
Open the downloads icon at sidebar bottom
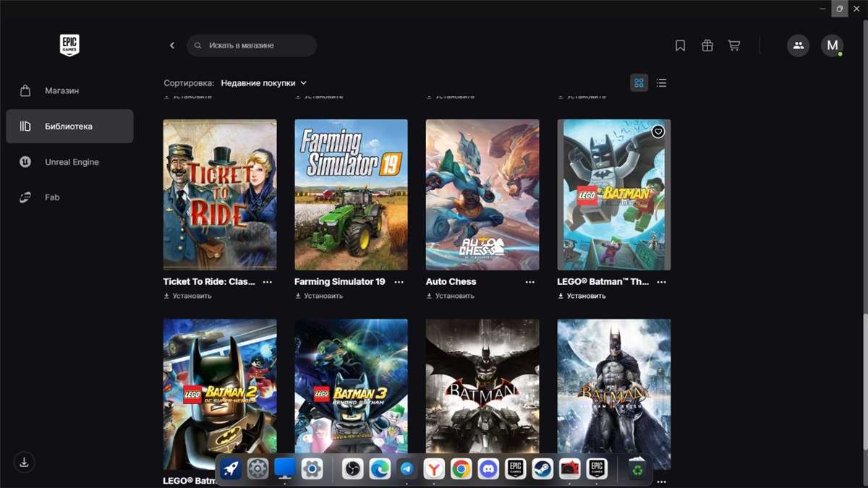(x=25, y=463)
